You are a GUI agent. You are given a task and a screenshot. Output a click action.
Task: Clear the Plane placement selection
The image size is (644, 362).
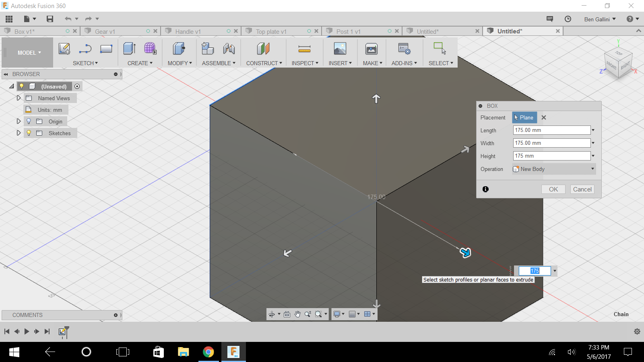point(544,117)
